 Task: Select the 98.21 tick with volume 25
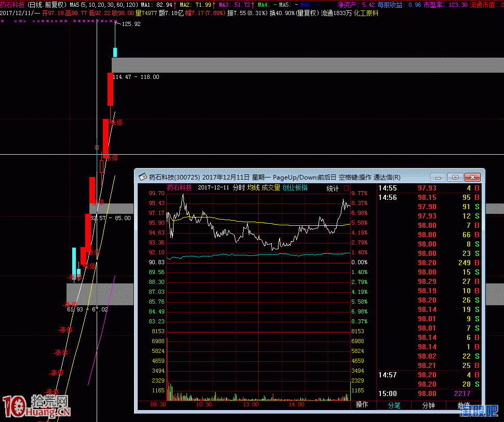point(429,365)
